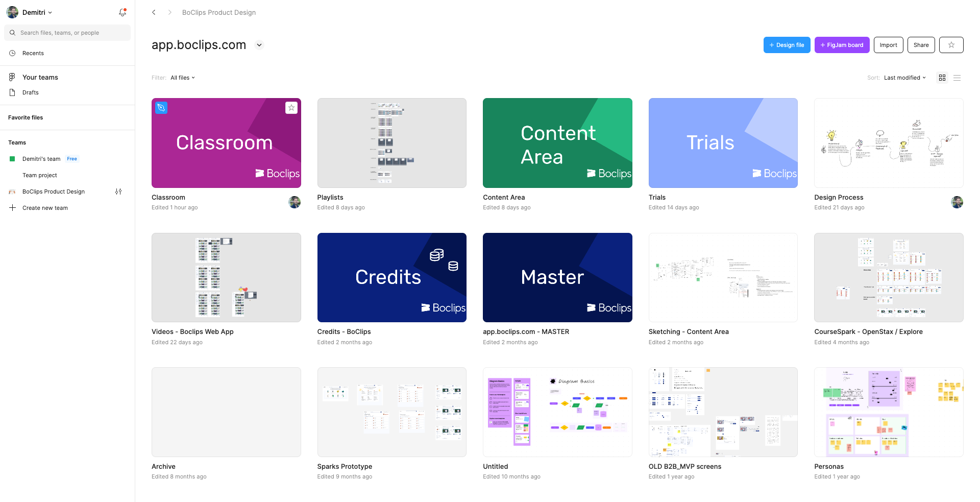980x502 pixels.
Task: Go back with the left arrow
Action: click(x=154, y=12)
